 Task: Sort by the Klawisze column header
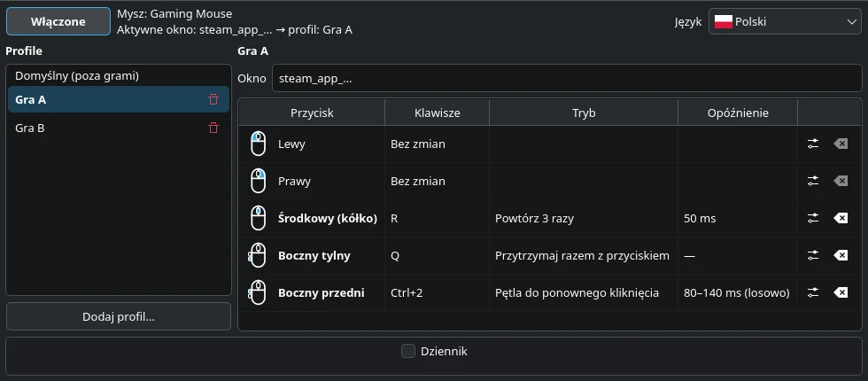click(x=438, y=113)
